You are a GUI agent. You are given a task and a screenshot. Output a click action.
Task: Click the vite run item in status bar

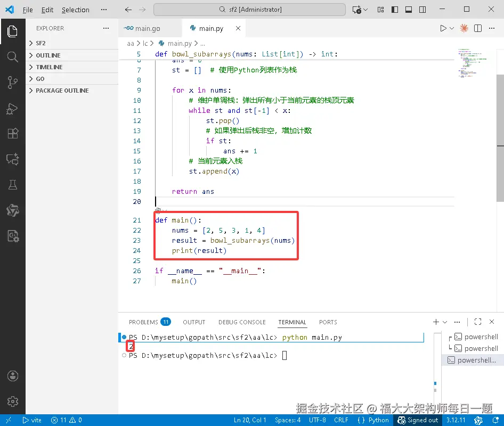[x=32, y=420]
